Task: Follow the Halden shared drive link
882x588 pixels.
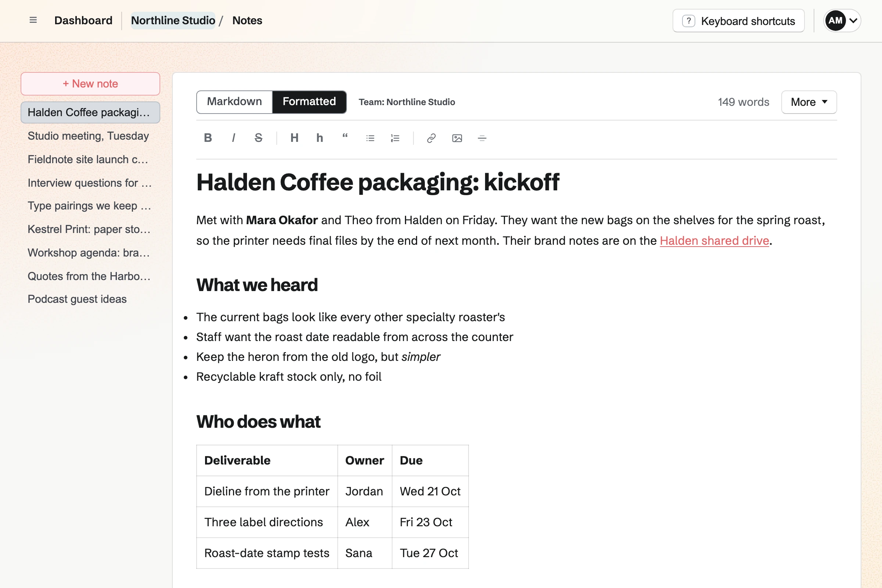Action: [x=714, y=241]
